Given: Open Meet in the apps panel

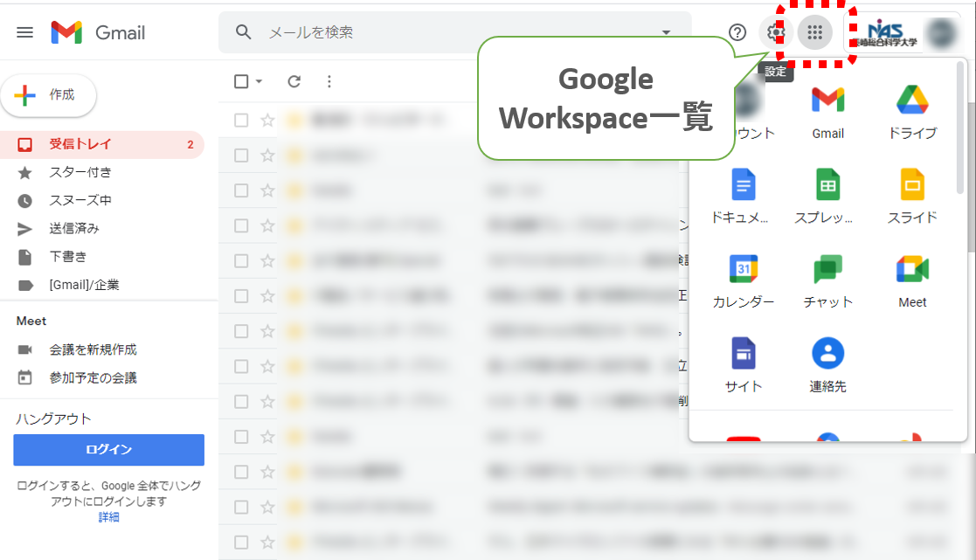Looking at the screenshot, I should click(912, 281).
